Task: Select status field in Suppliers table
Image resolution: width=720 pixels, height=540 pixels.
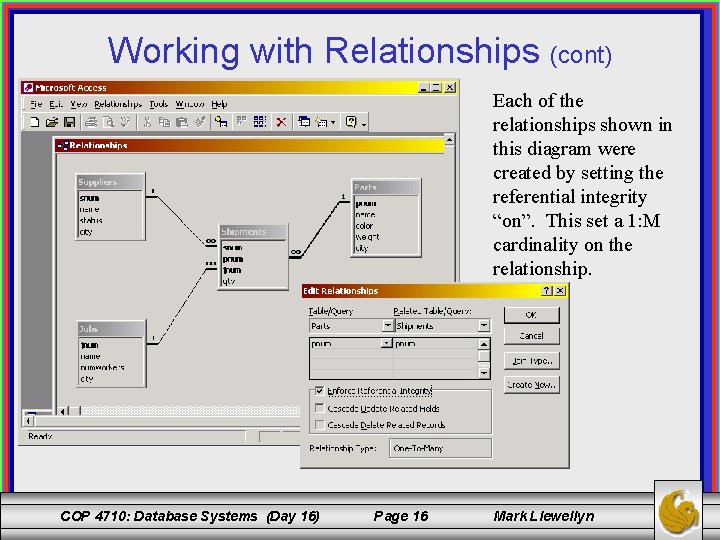Action: (x=91, y=220)
